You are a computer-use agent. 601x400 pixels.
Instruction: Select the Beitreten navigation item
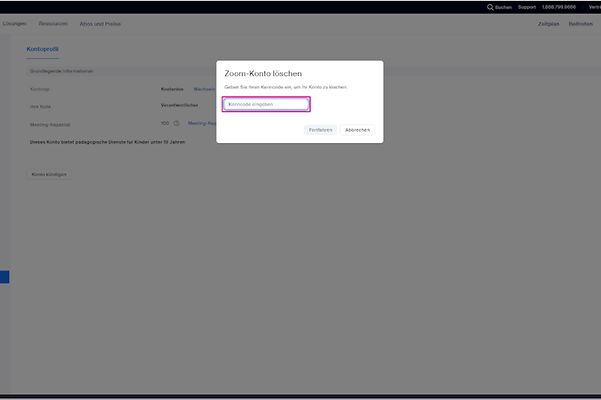pos(580,23)
